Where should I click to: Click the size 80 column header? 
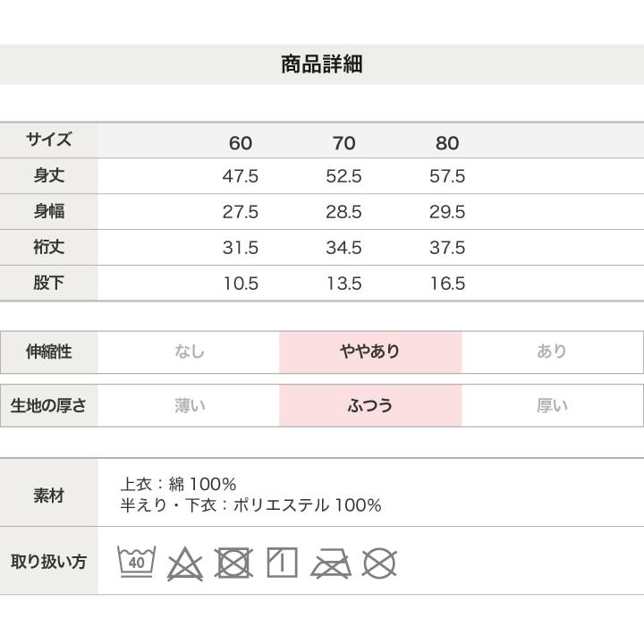coord(447,143)
